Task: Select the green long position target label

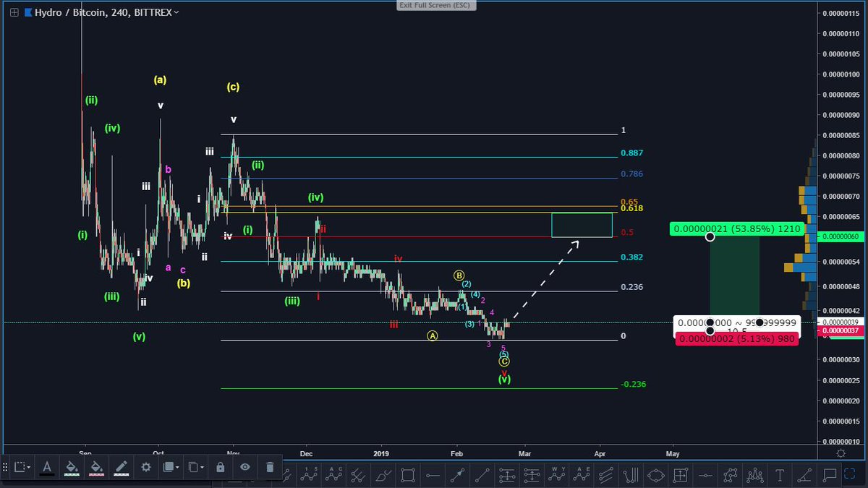Action: pos(736,228)
